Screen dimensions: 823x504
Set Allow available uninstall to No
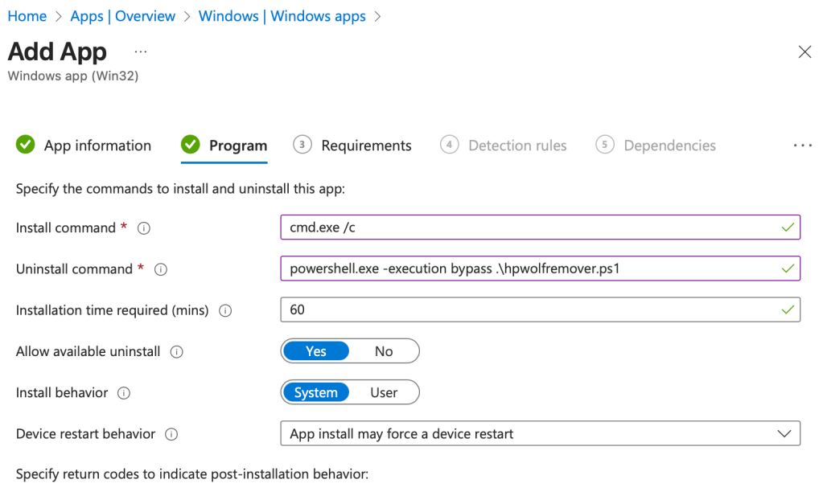click(x=384, y=351)
